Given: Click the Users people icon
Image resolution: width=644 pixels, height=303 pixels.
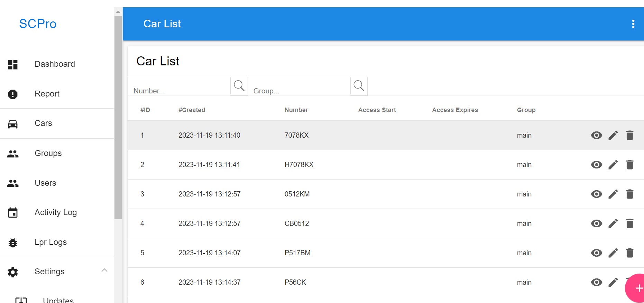Looking at the screenshot, I should [x=13, y=183].
